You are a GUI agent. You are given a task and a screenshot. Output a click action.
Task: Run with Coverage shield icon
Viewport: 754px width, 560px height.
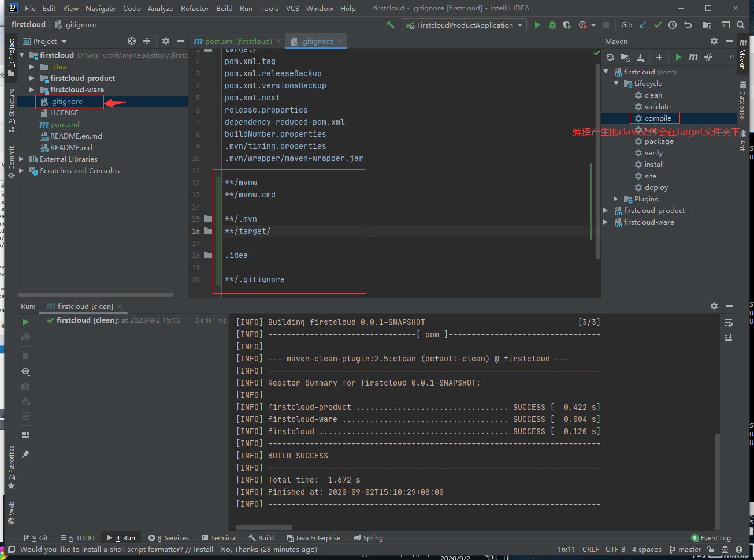point(567,25)
